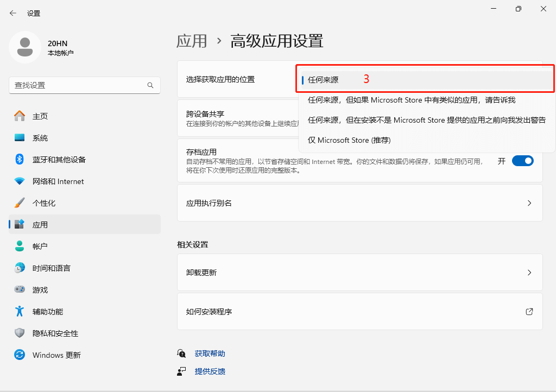The height and width of the screenshot is (392, 556).
Task: Click inside the 查找设置 search box
Action: pyautogui.click(x=81, y=85)
